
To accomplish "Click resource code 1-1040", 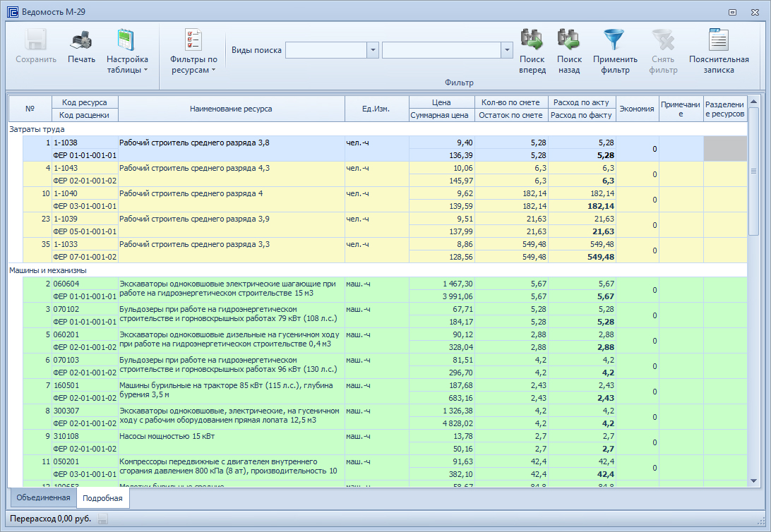I will (66, 193).
